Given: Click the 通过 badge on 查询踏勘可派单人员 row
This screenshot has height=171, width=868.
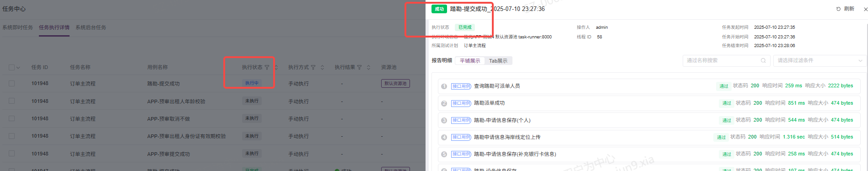Looking at the screenshot, I should (x=724, y=86).
